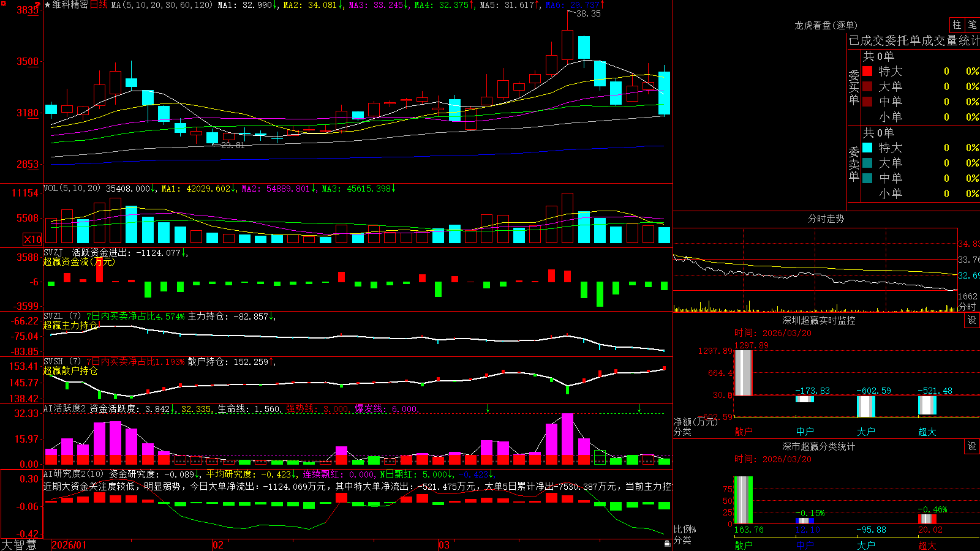Viewport: 980px width, 551px height.
Task: Select 大户 category in 深圳超赢实时监控
Action: (866, 432)
